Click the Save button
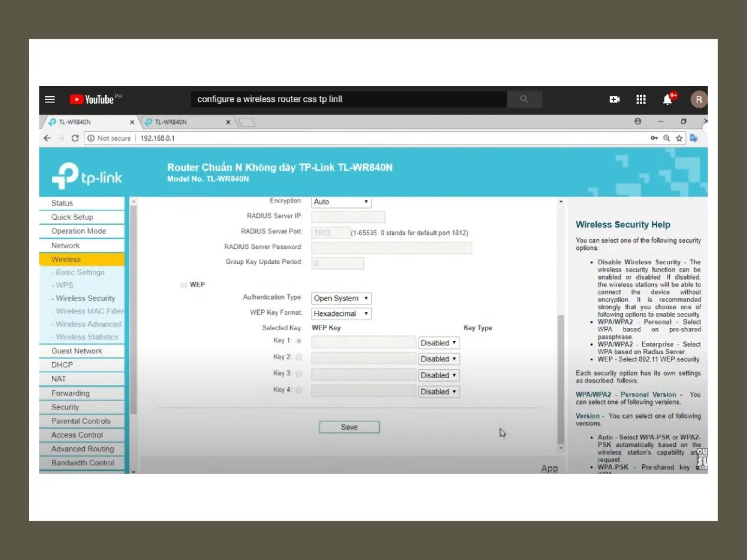 point(349,427)
